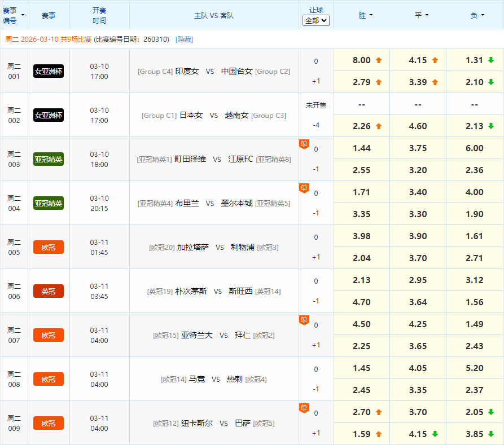Select match 001 handicap win odds 2.79

pos(362,82)
